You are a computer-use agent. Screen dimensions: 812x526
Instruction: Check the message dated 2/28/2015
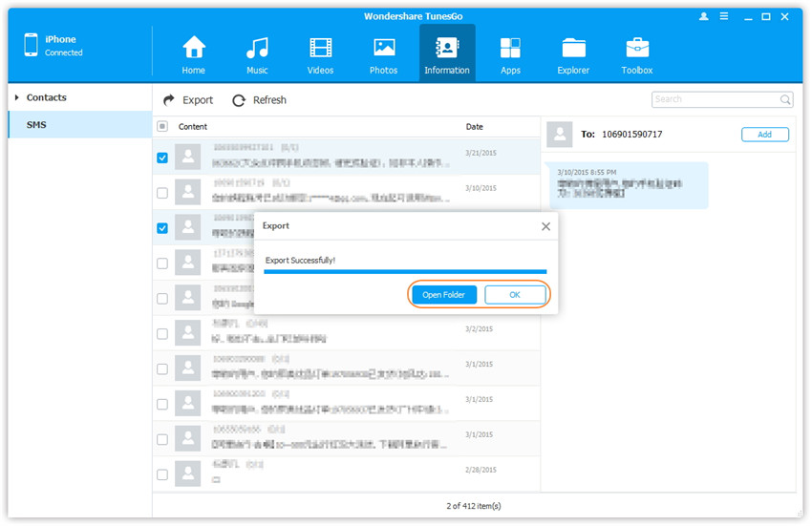coord(162,474)
